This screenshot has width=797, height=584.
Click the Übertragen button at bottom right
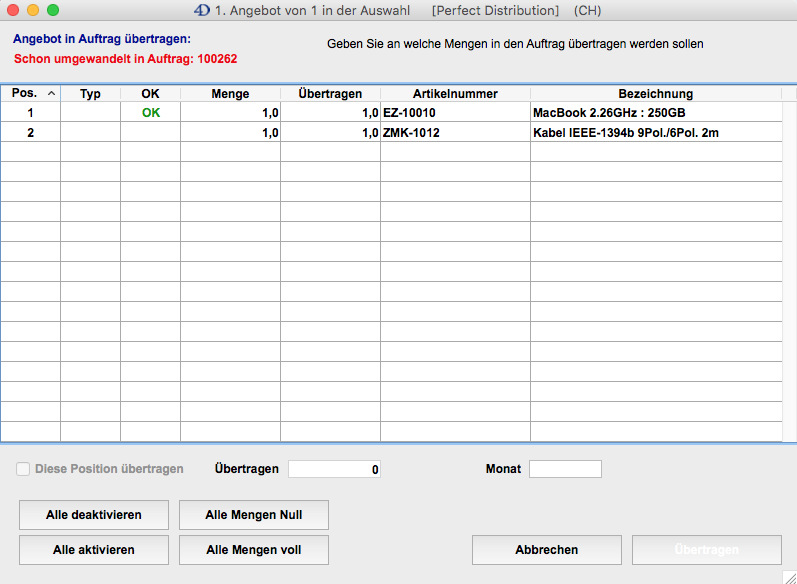(x=707, y=550)
